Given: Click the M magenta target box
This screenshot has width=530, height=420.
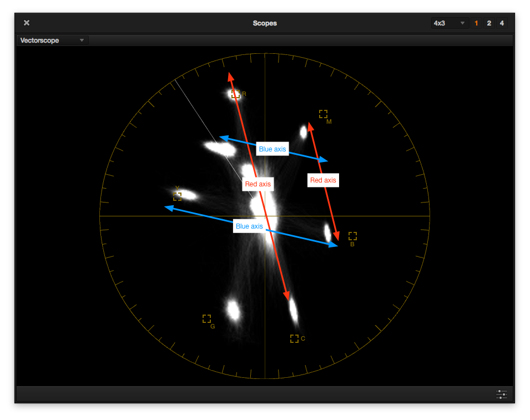Looking at the screenshot, I should [x=323, y=114].
